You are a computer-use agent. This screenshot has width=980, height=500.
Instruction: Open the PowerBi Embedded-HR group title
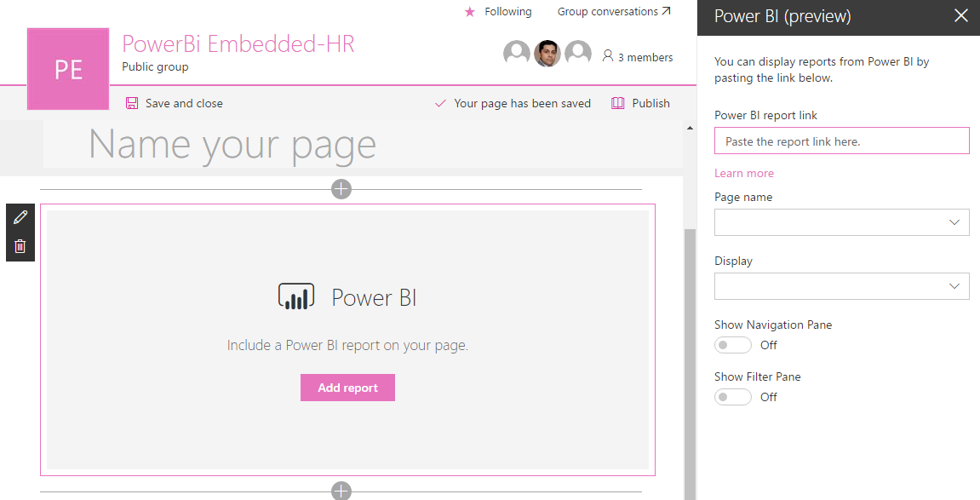[238, 43]
